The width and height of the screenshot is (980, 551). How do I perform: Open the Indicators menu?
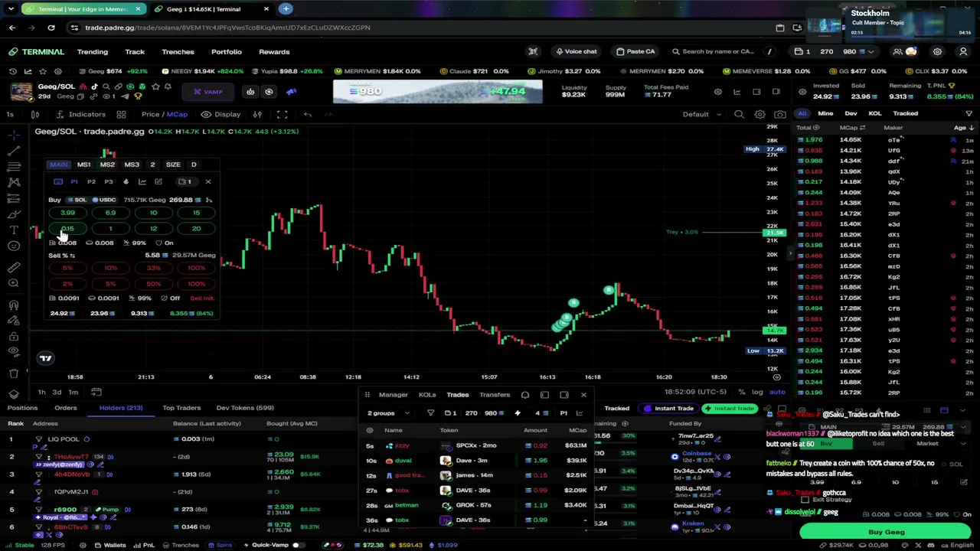point(81,115)
